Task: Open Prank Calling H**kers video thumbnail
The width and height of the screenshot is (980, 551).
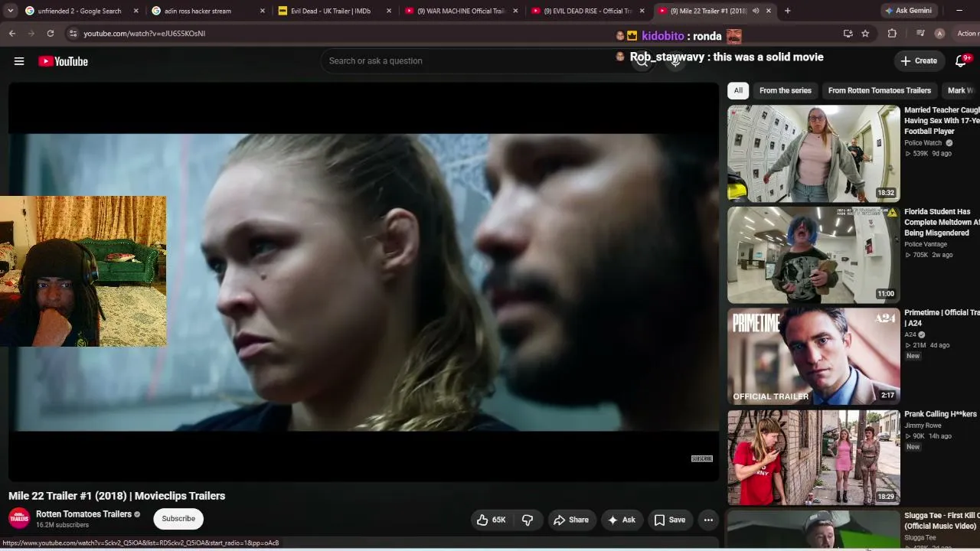Action: (x=814, y=458)
